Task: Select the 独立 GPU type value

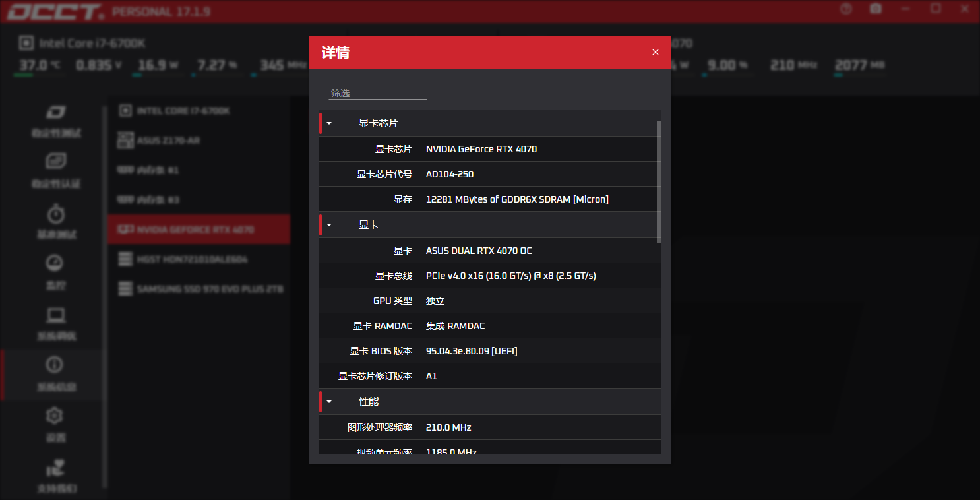Action: [435, 301]
